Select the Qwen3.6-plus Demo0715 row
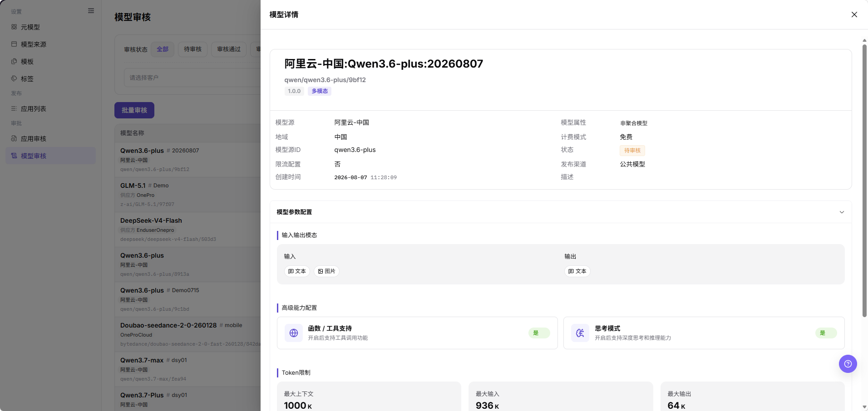 pyautogui.click(x=188, y=299)
